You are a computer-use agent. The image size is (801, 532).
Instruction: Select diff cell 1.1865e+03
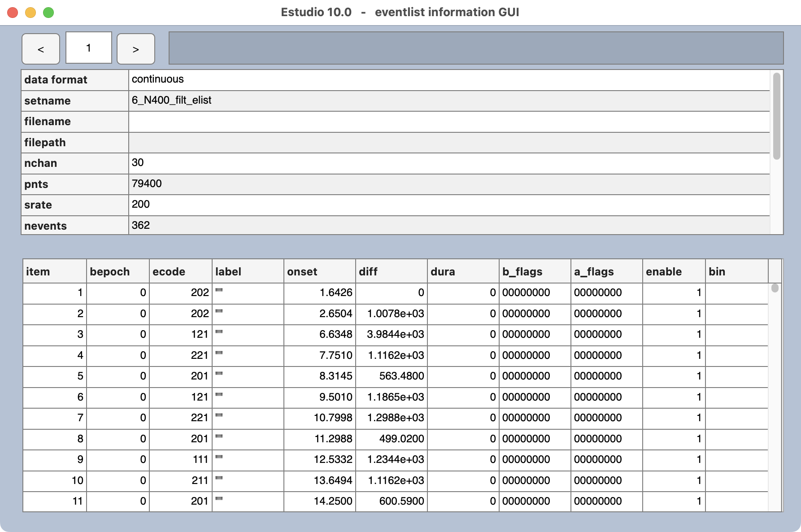392,398
